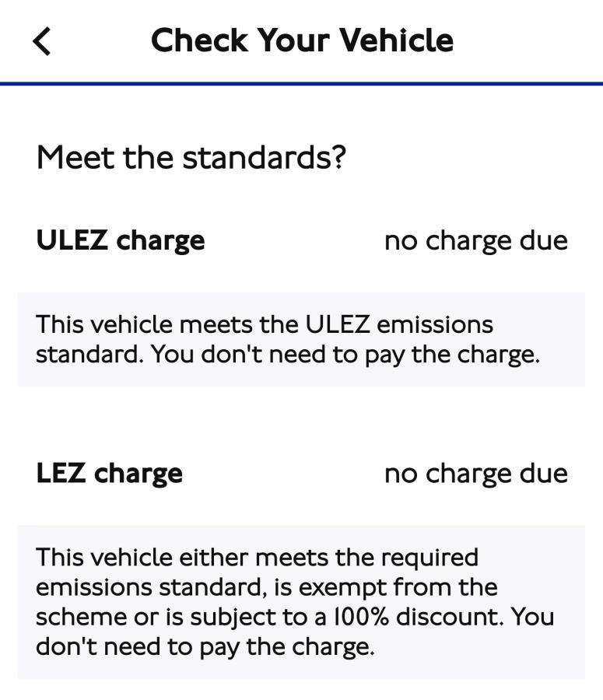Image resolution: width=603 pixels, height=700 pixels.
Task: Click the last line of LEZ message
Action: pyautogui.click(x=205, y=646)
